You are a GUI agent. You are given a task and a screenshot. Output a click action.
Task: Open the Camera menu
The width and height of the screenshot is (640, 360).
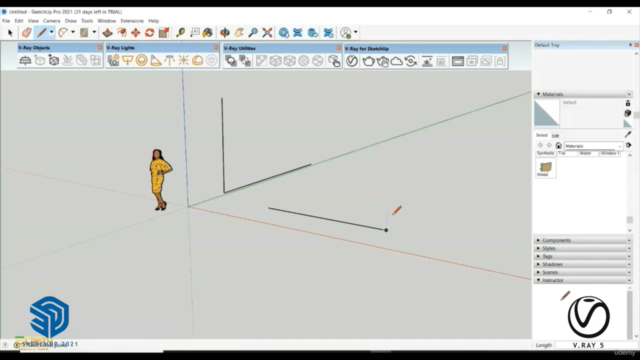point(51,21)
